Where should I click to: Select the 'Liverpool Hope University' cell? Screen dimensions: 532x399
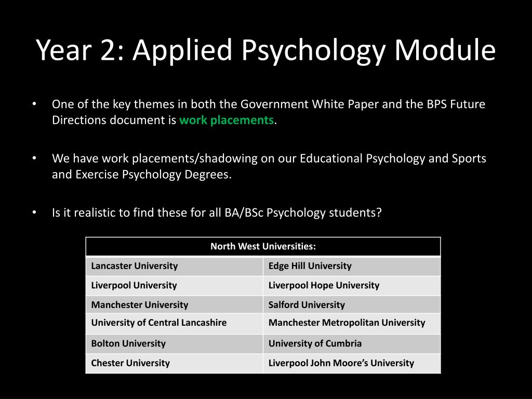352,286
